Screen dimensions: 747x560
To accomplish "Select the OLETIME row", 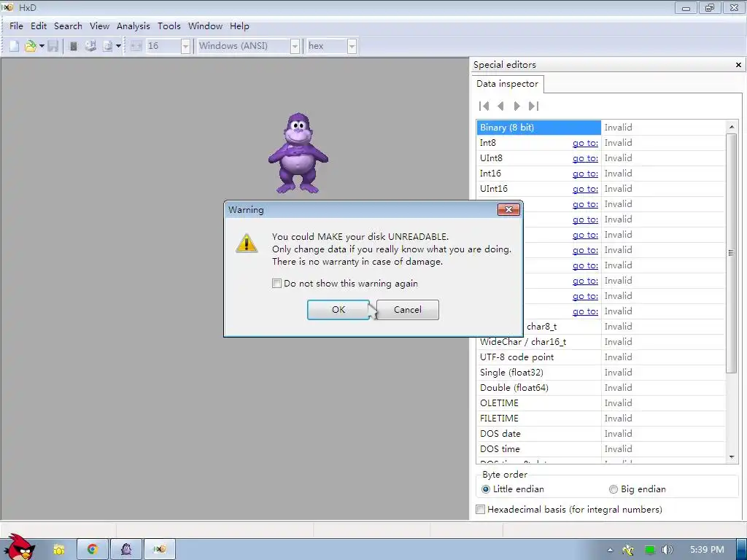I will point(601,402).
